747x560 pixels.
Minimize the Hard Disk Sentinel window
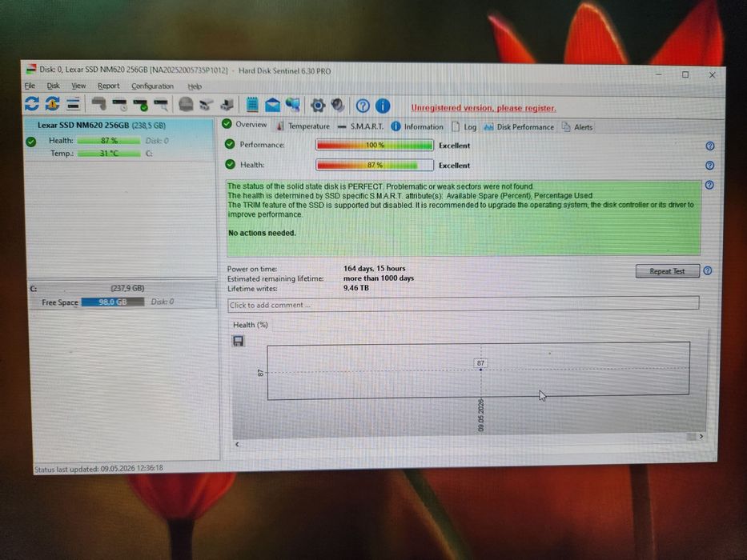coord(659,74)
